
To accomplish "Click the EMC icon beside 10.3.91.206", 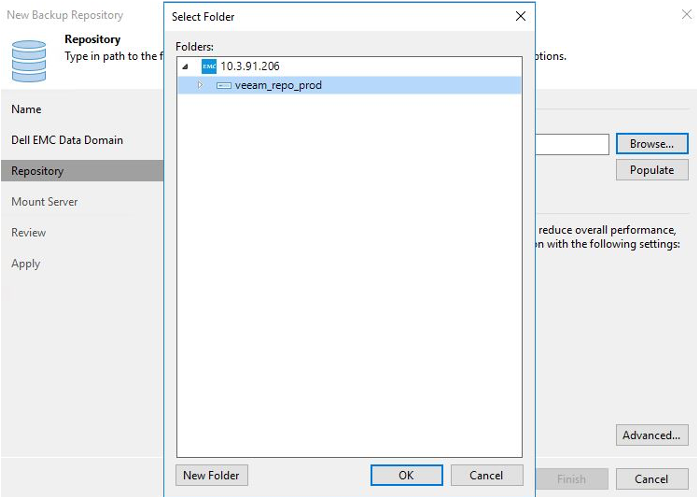I will pyautogui.click(x=209, y=66).
